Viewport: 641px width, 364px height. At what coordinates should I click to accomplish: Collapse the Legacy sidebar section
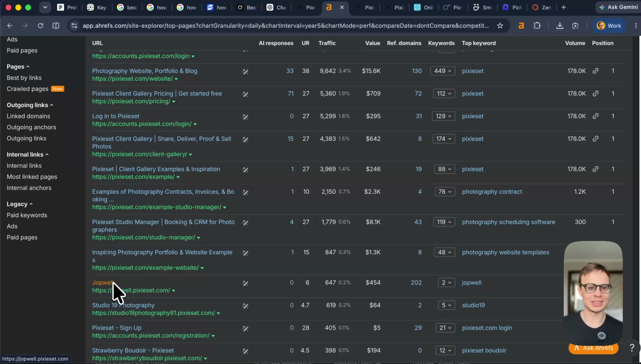tap(20, 204)
